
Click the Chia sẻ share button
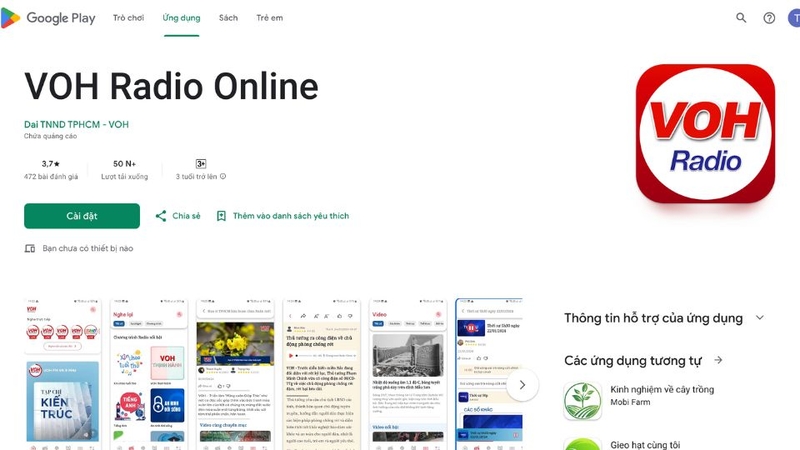(x=178, y=216)
